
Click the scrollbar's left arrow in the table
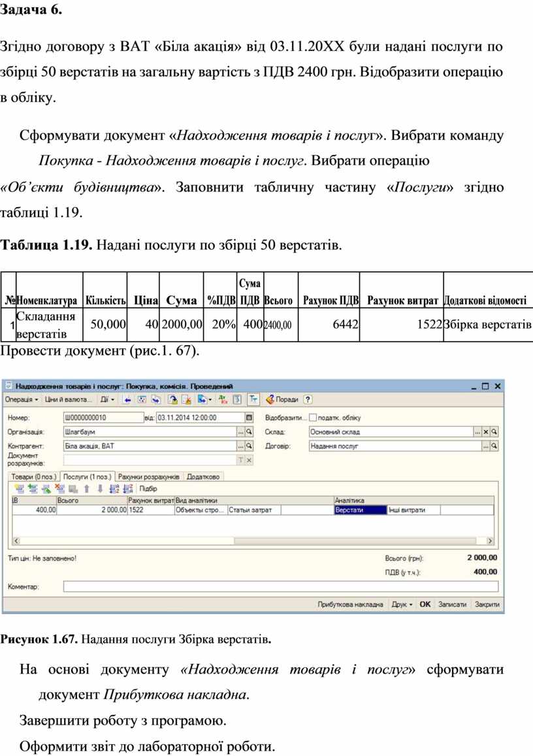pyautogui.click(x=16, y=541)
